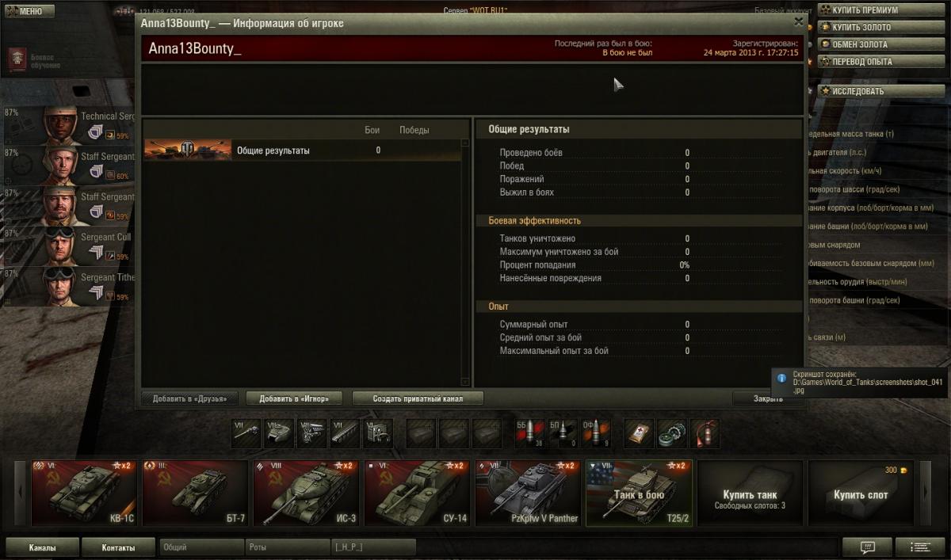This screenshot has height=560, width=951.
Task: Select crew member Sergeant Cull portrait
Action: [x=60, y=245]
